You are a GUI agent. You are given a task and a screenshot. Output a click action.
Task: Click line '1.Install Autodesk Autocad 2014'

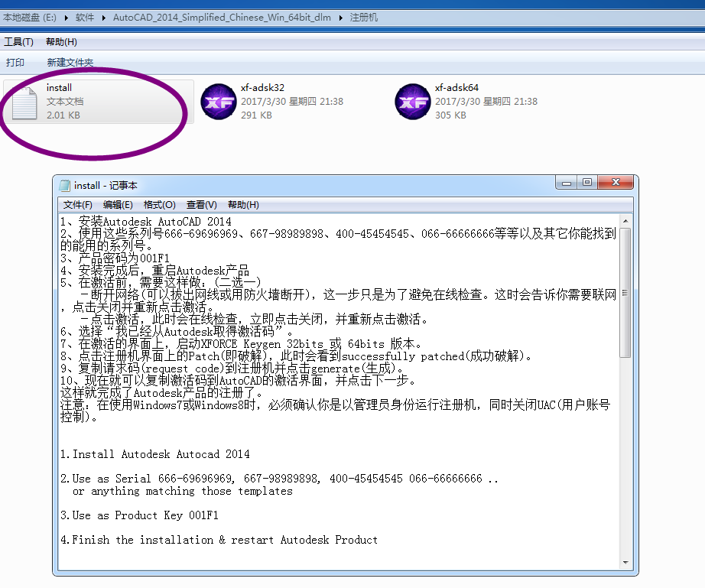click(x=155, y=454)
